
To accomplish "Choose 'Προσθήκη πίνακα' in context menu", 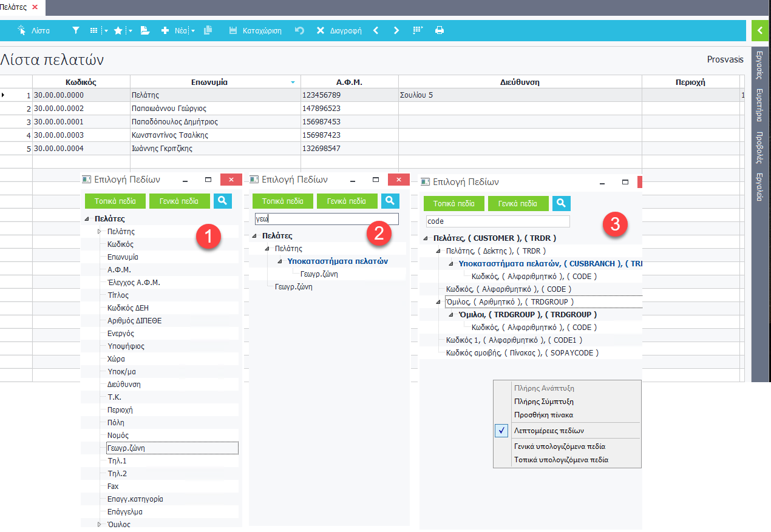I will 543,415.
